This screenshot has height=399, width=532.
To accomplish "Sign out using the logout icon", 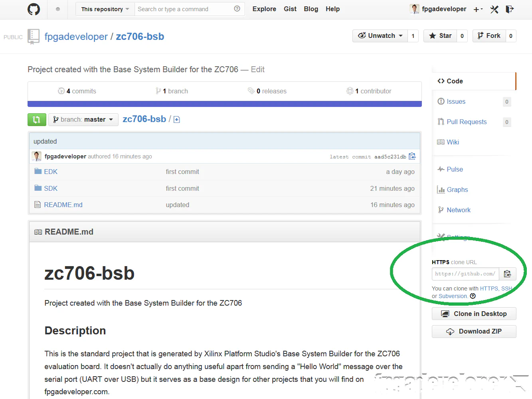I will [x=510, y=9].
